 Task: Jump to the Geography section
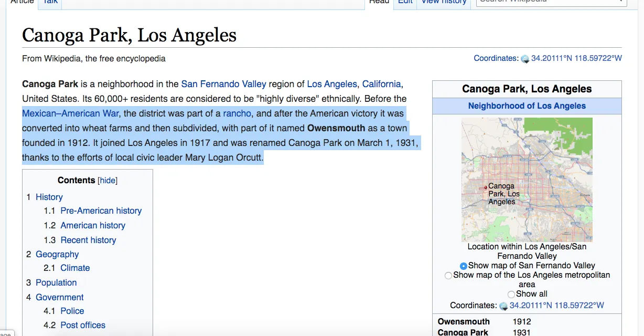pos(57,254)
